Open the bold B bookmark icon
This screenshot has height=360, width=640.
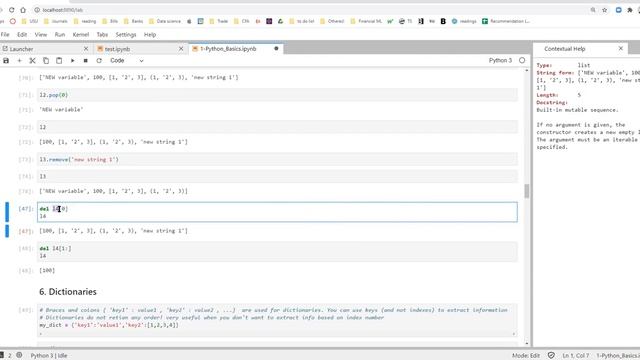[443, 21]
